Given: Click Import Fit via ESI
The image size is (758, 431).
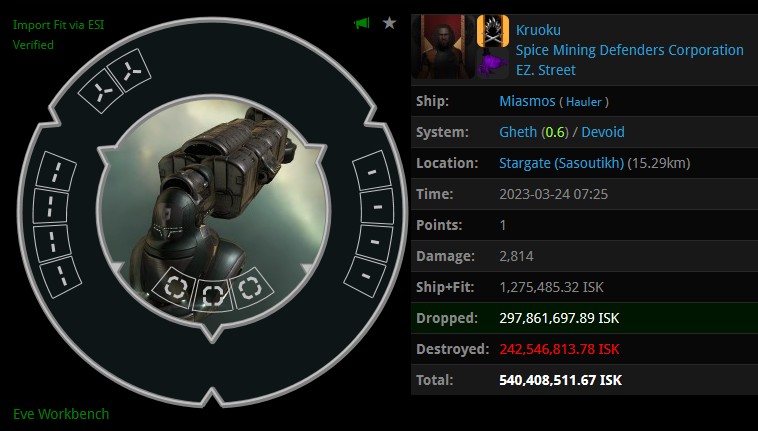Looking at the screenshot, I should [x=58, y=25].
